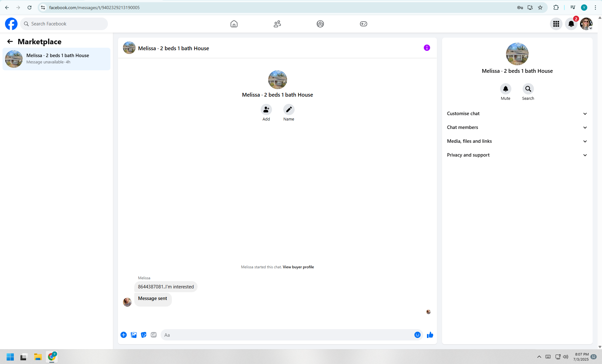602x364 pixels.
Task: Click seen receipt small avatar
Action: coord(429,312)
